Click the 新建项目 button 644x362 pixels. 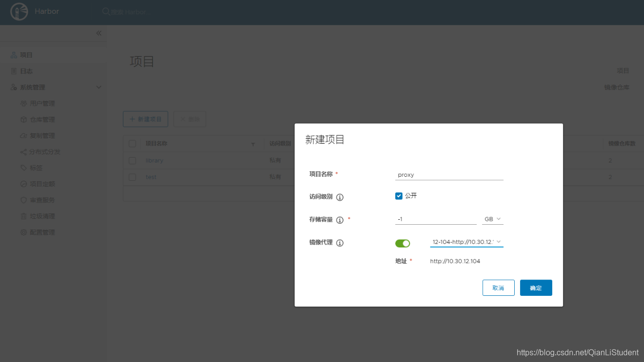(x=146, y=119)
